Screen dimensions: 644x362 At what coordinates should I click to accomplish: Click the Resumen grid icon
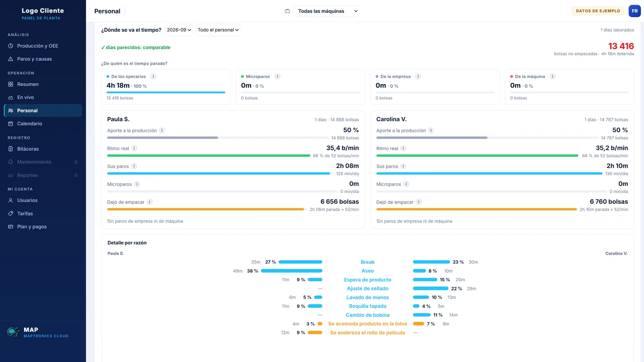coord(10,84)
